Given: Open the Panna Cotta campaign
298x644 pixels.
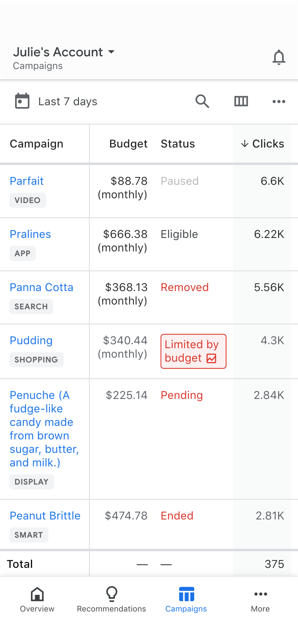Looking at the screenshot, I should [x=41, y=287].
